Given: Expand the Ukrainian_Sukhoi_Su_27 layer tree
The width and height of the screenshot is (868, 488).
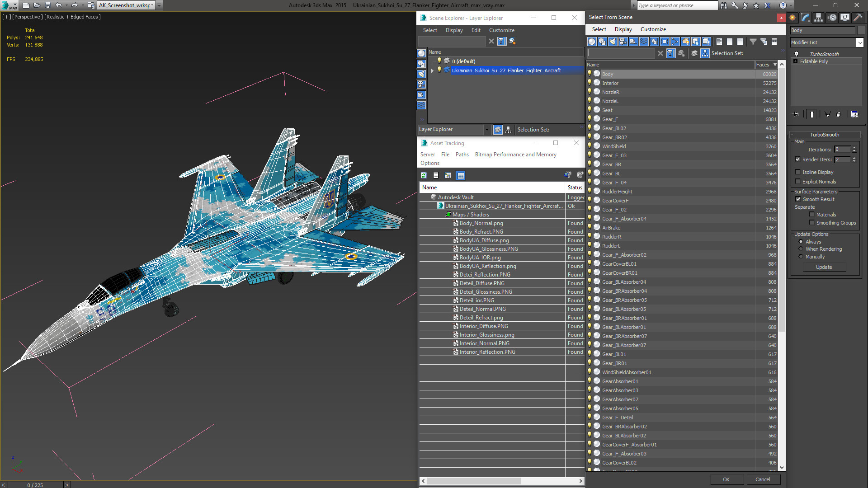Looking at the screenshot, I should [432, 70].
